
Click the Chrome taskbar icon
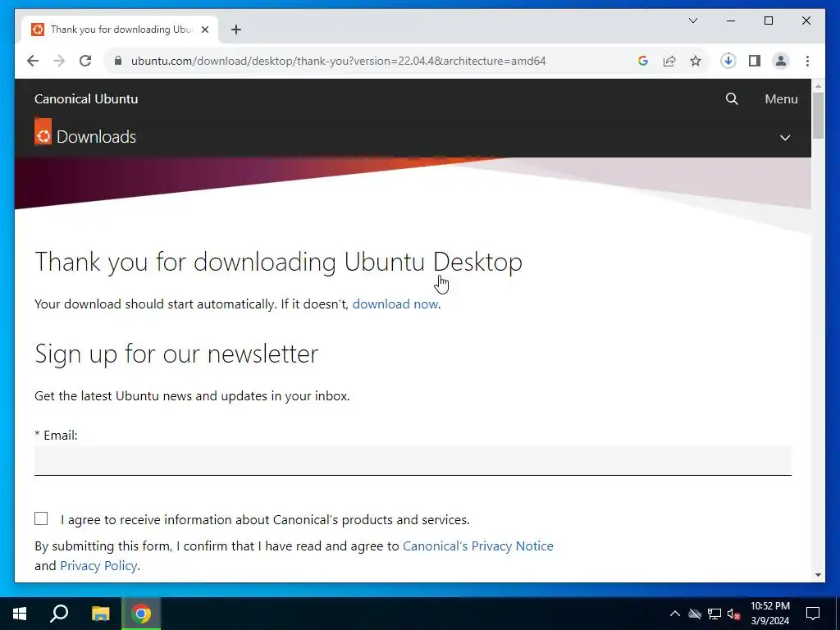(x=141, y=614)
